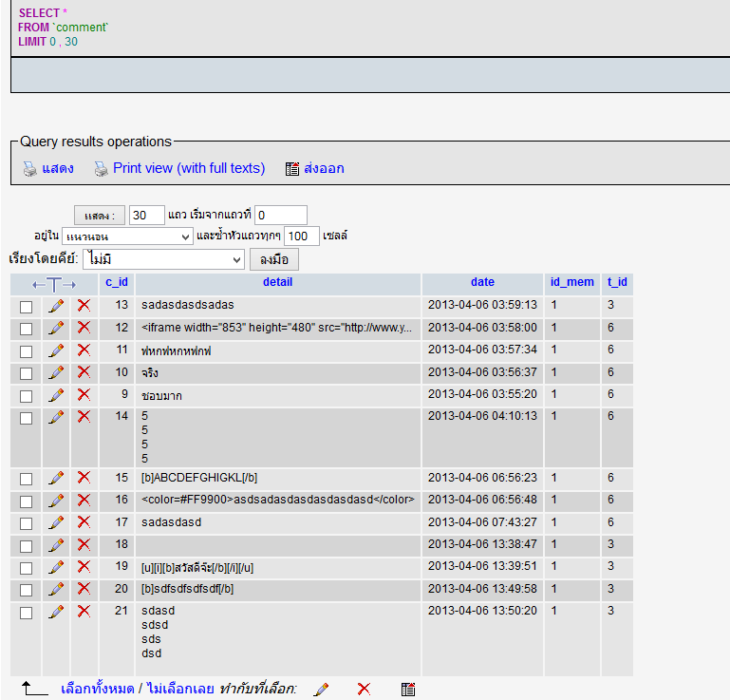This screenshot has width=730, height=700.
Task: Edit row with c_id 9
Action: [56, 395]
